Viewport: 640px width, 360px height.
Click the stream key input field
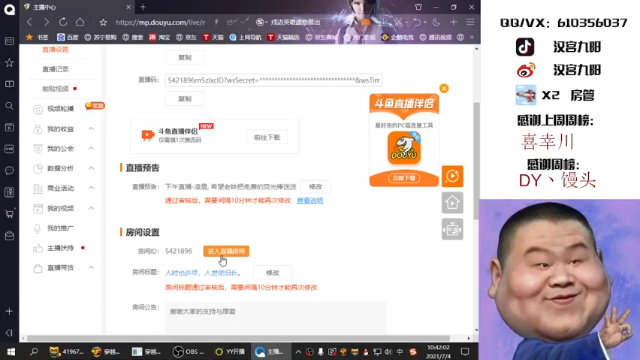point(273,80)
